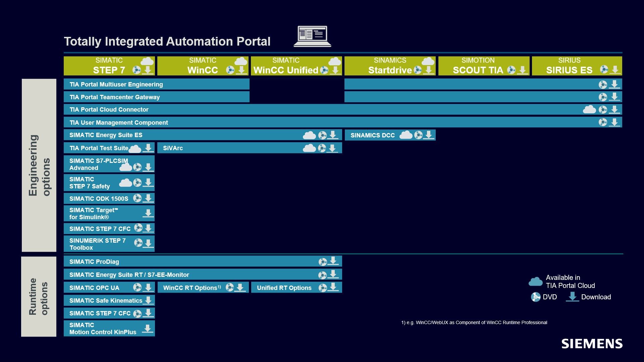Click the download arrow on SIMATIC Safe Kinematics
The height and width of the screenshot is (362, 644).
pyautogui.click(x=148, y=300)
